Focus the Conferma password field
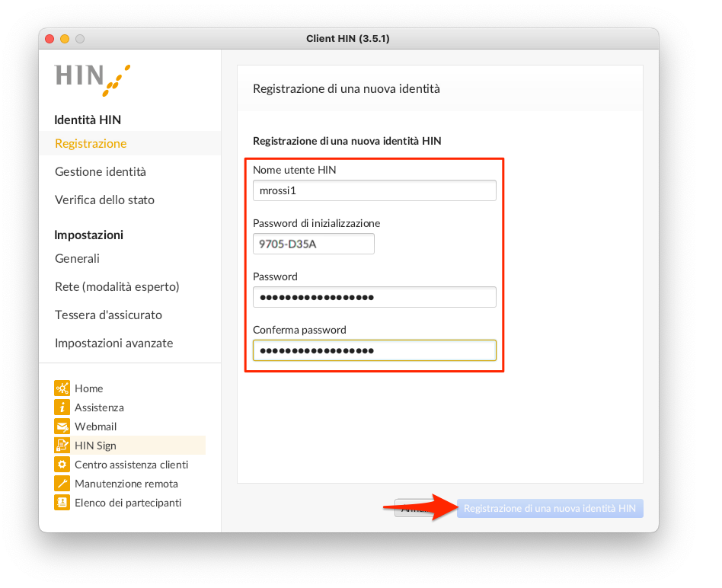Image resolution: width=722 pixels, height=588 pixels. pos(375,350)
